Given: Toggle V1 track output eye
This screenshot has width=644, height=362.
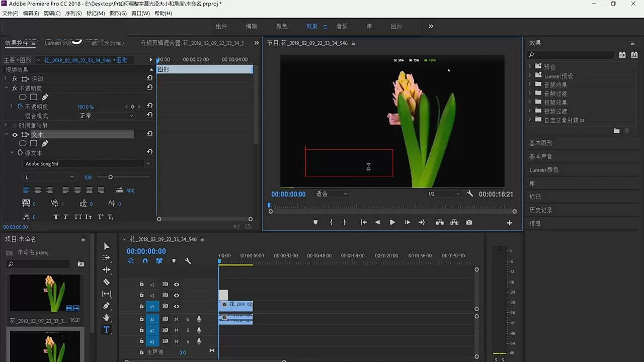Looking at the screenshot, I should 177,306.
